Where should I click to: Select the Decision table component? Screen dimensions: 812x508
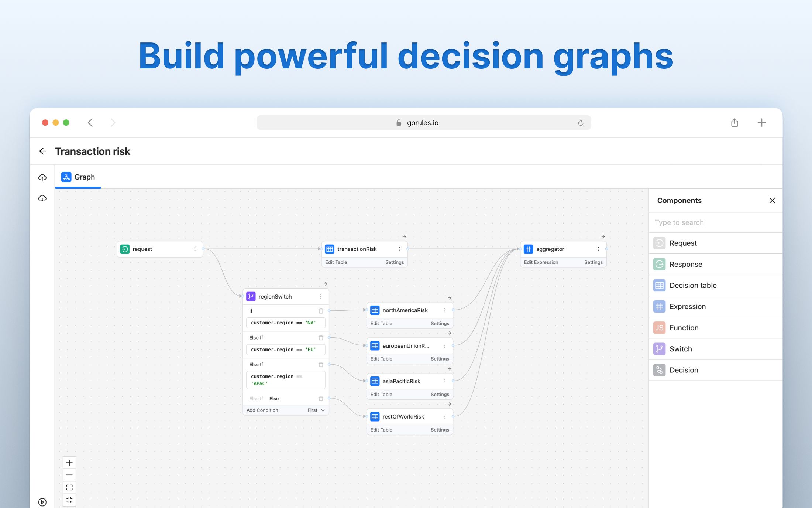tap(693, 285)
